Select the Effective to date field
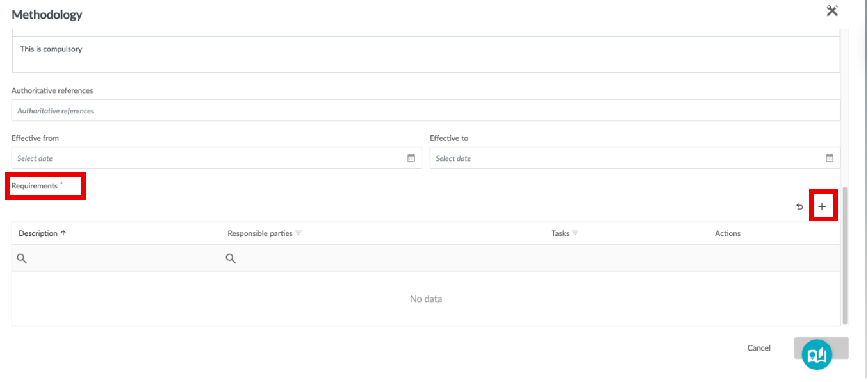 tap(635, 158)
